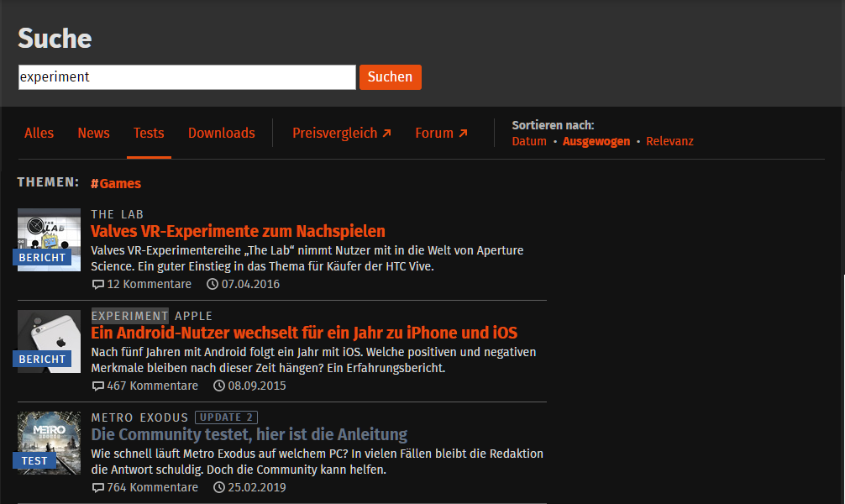
Task: Click the date text 25.02.2019
Action: click(x=257, y=487)
